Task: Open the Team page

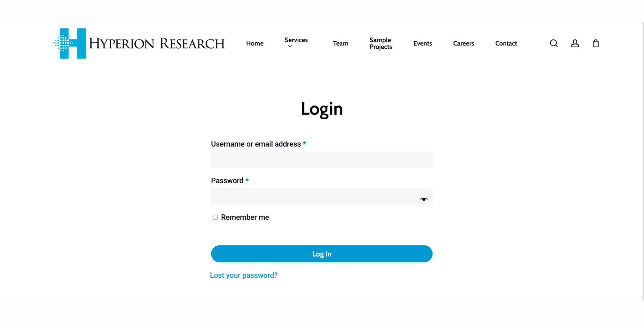Action: pos(341,43)
